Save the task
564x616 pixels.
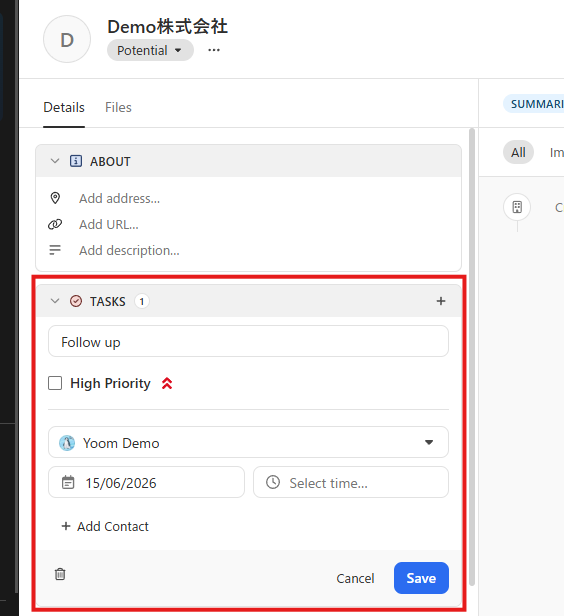coord(421,578)
